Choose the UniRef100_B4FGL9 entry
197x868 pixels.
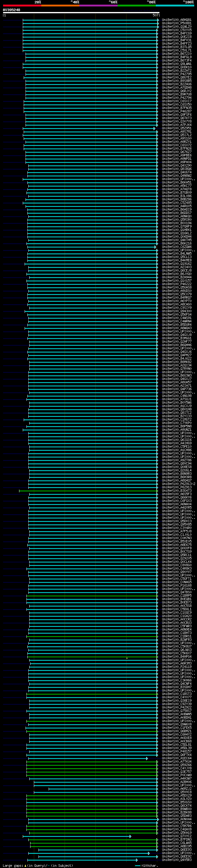pos(176,57)
